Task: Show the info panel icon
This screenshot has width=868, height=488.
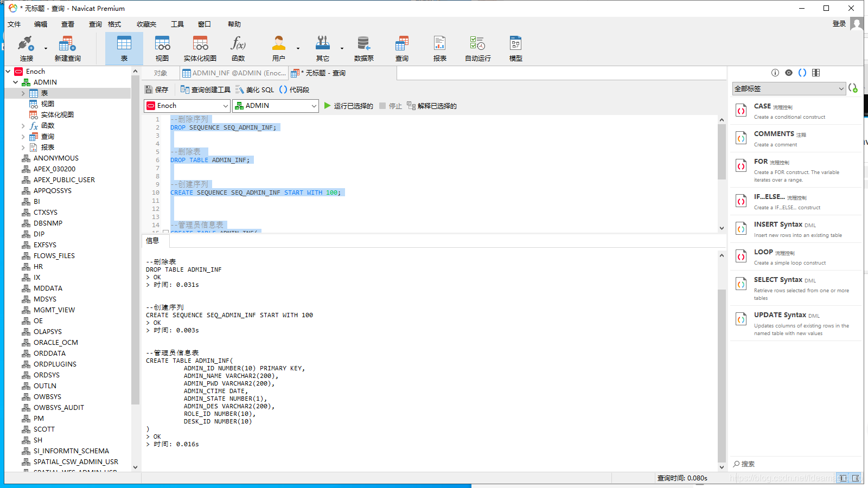Action: [775, 73]
